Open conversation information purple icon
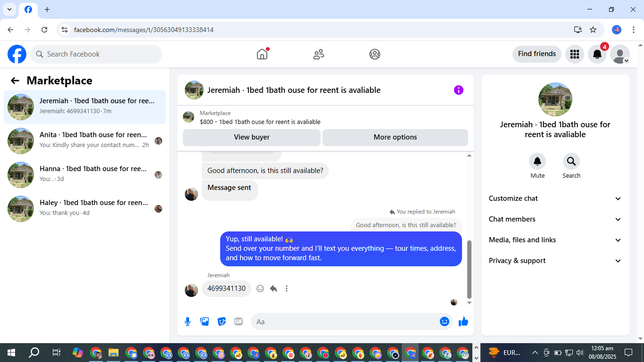This screenshot has height=362, width=644. [459, 90]
